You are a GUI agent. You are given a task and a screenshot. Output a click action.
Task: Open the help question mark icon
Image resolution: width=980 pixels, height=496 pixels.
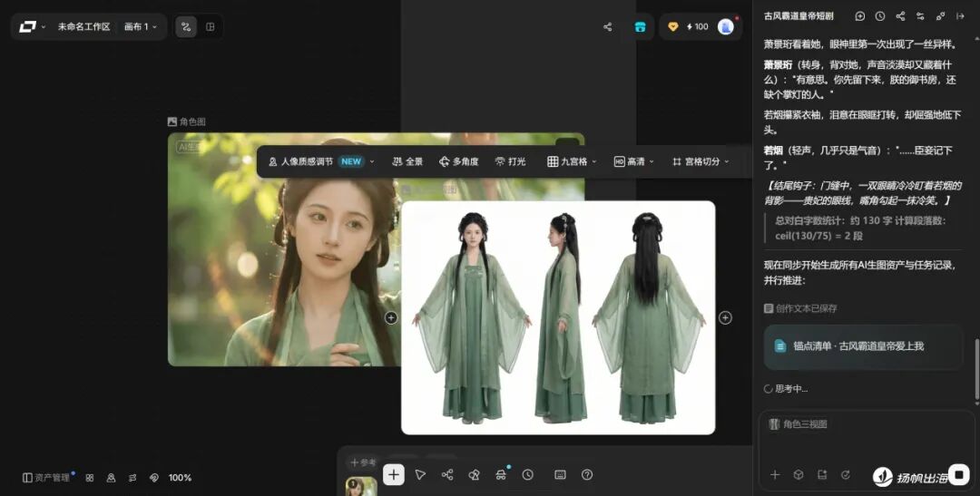(x=587, y=475)
